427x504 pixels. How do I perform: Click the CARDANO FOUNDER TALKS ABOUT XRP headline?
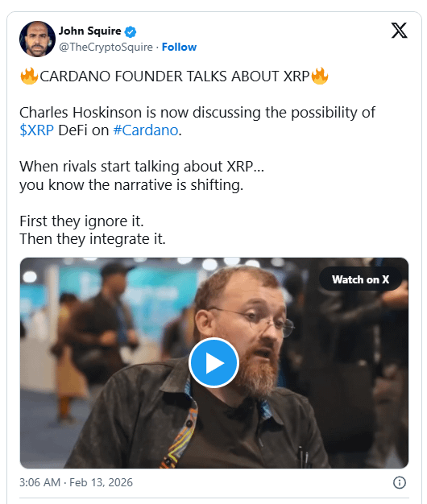[x=175, y=76]
